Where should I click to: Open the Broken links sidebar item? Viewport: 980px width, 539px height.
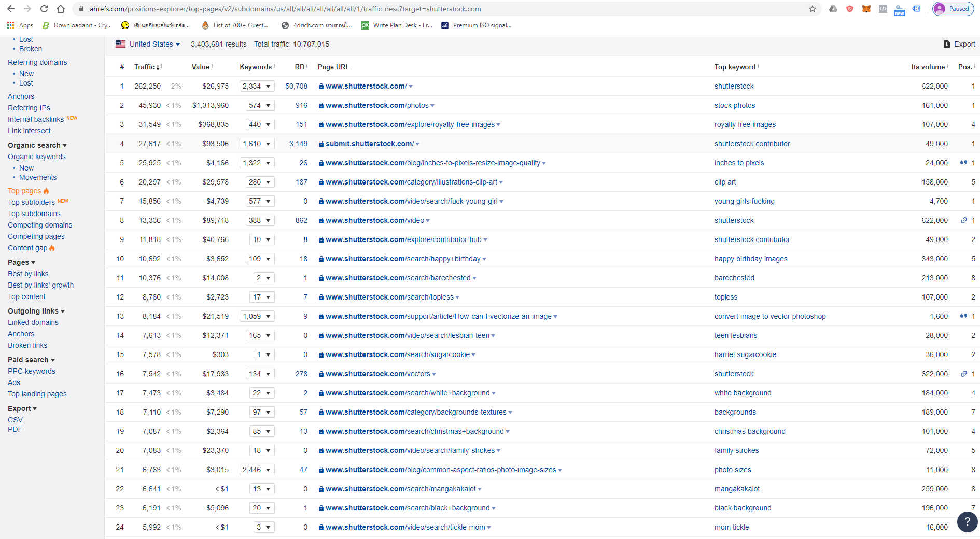click(27, 345)
